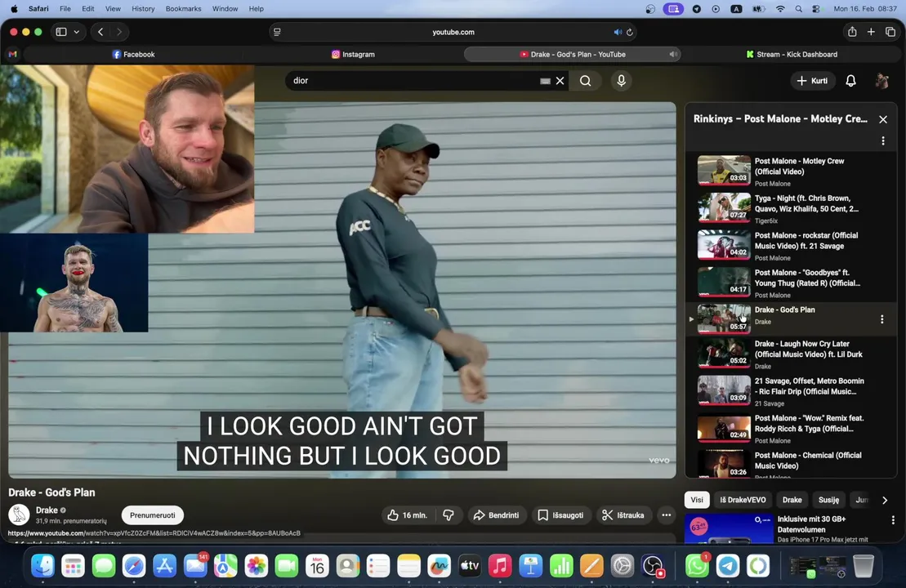Image resolution: width=906 pixels, height=588 pixels.
Task: Click the youtube.com address bar
Action: 453,33
